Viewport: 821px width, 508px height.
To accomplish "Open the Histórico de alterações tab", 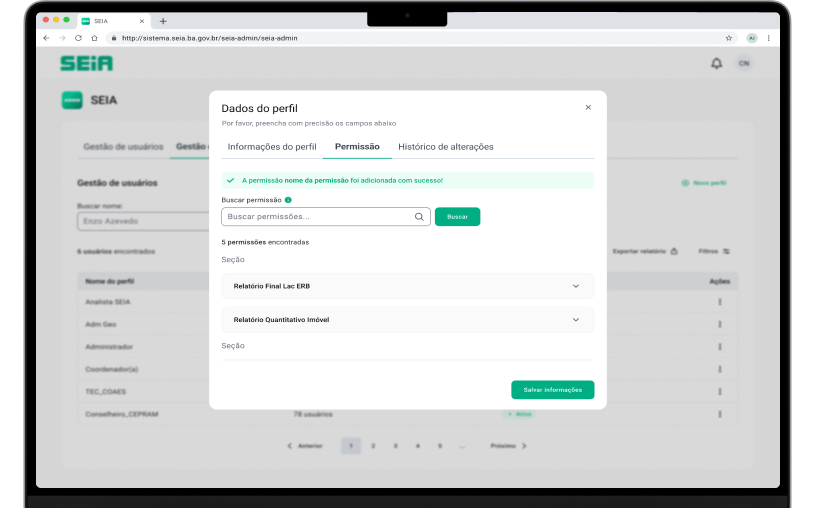I will [x=445, y=147].
